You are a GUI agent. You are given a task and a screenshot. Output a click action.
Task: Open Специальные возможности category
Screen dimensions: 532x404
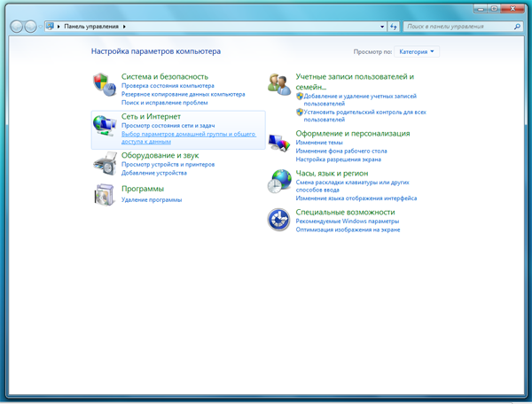[345, 212]
